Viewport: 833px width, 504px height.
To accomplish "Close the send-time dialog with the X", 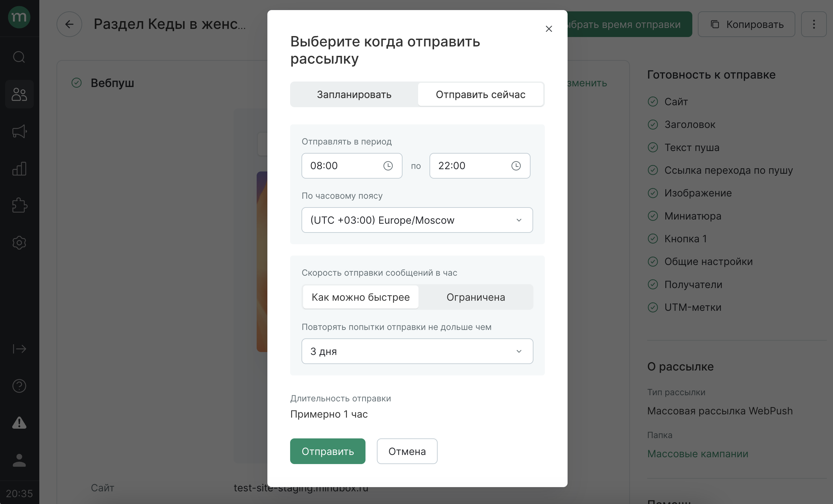I will 549,29.
